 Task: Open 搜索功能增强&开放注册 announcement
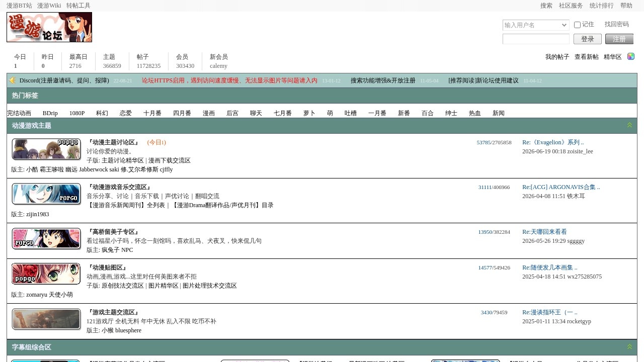pos(383,80)
